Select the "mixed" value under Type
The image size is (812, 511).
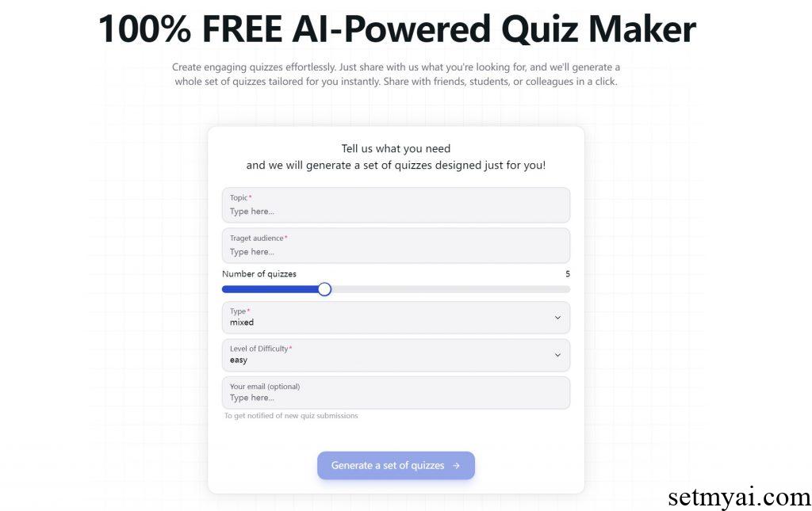[x=241, y=322]
